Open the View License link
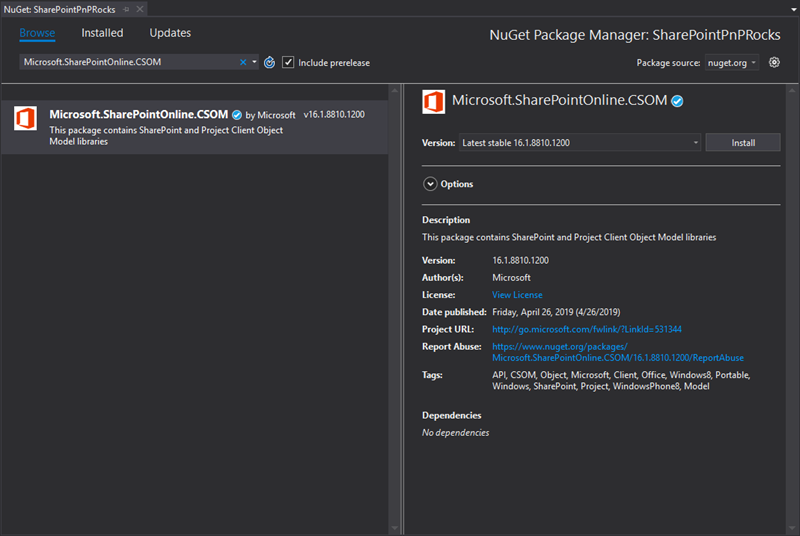800x536 pixels. (517, 295)
